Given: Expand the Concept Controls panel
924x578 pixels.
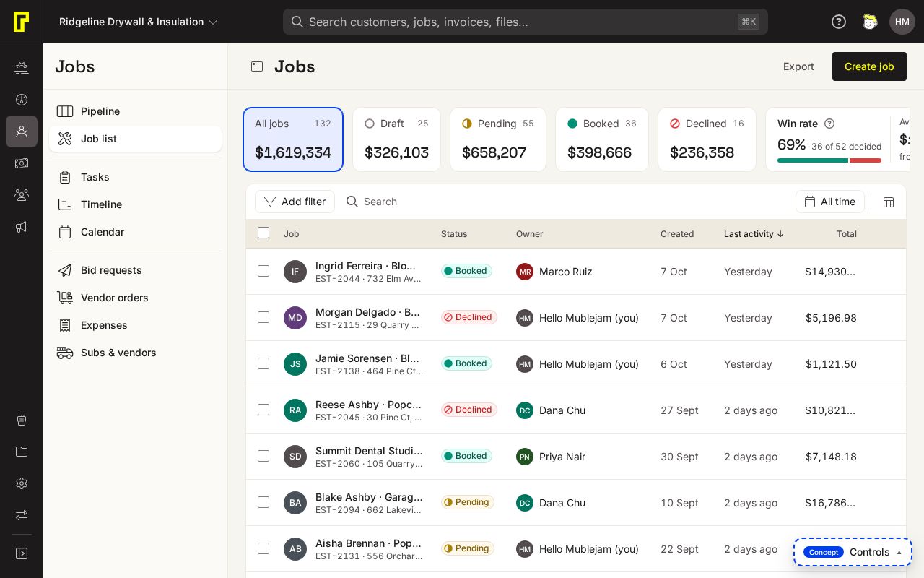Looking at the screenshot, I should (x=853, y=552).
